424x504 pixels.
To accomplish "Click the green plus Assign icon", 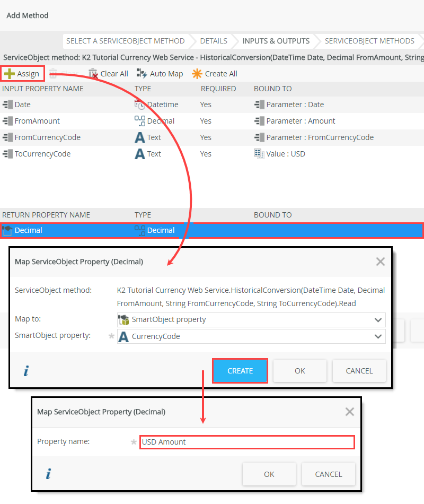I will [x=10, y=74].
